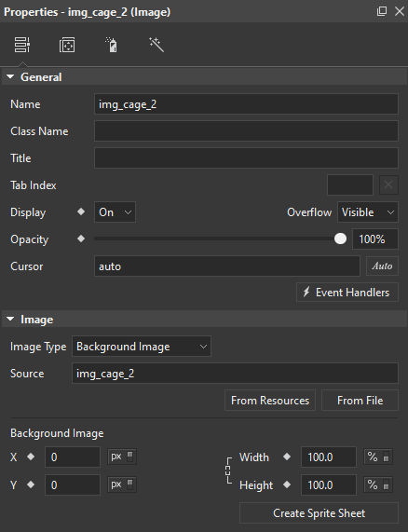
Task: Toggle the Width keyframe diamond
Action: [x=287, y=457]
